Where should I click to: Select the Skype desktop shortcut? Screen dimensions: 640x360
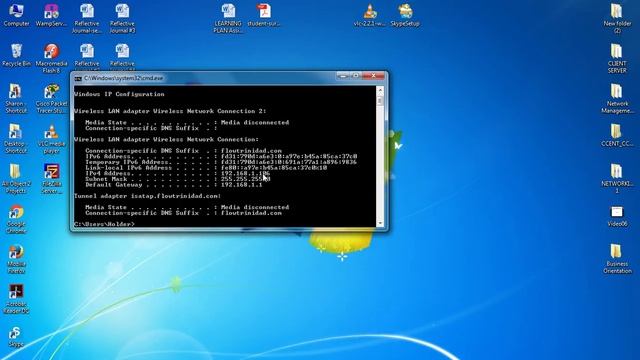pyautogui.click(x=16, y=336)
